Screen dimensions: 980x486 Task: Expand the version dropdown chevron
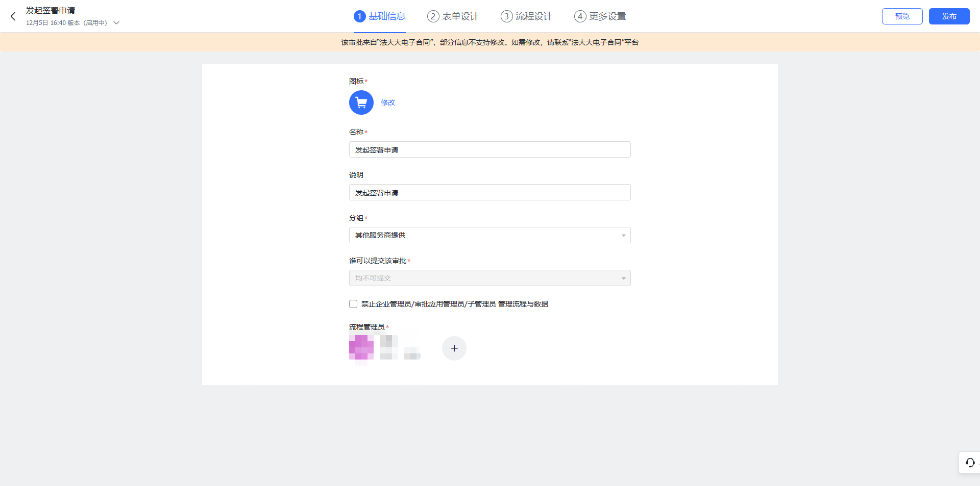(116, 23)
